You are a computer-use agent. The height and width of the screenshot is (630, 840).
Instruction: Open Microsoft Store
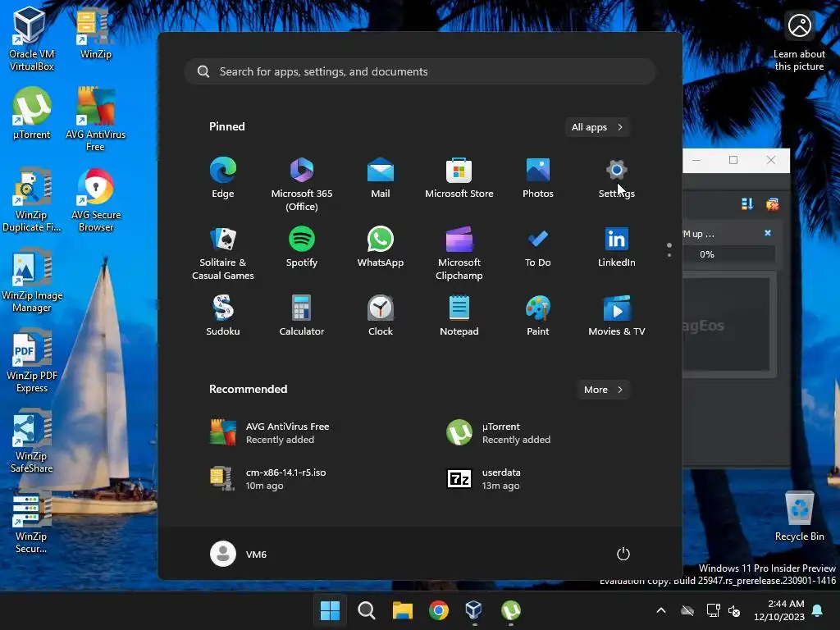click(459, 178)
